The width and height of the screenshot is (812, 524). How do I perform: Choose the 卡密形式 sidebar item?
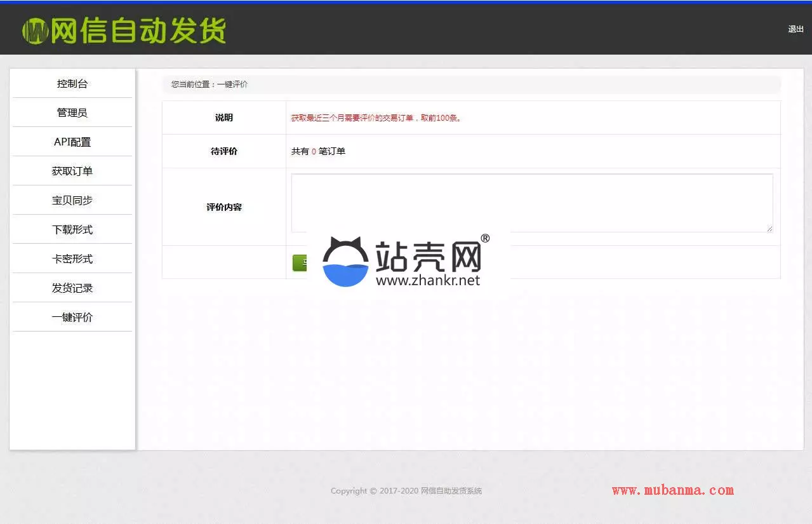72,259
